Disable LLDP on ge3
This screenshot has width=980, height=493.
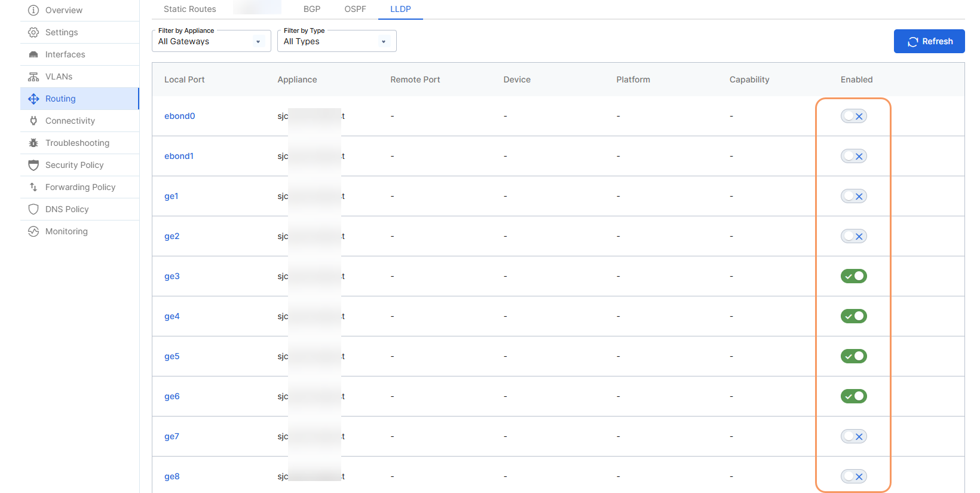(853, 276)
